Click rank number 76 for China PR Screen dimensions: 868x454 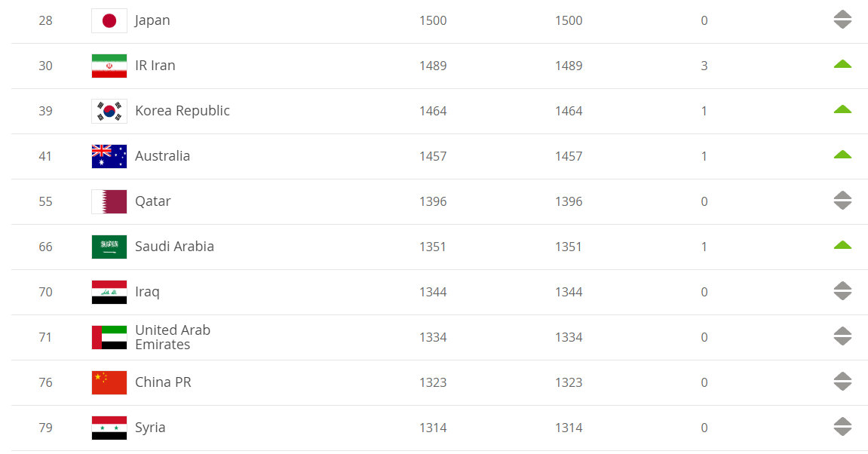click(x=45, y=382)
